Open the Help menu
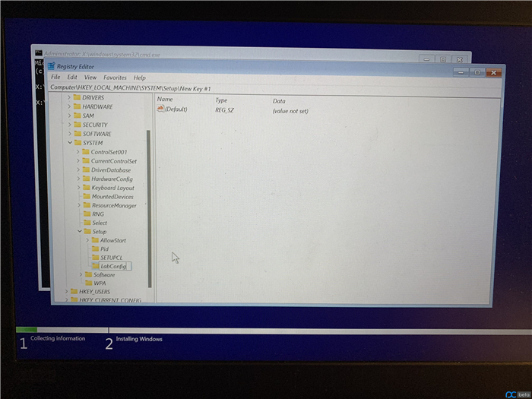 pos(139,78)
